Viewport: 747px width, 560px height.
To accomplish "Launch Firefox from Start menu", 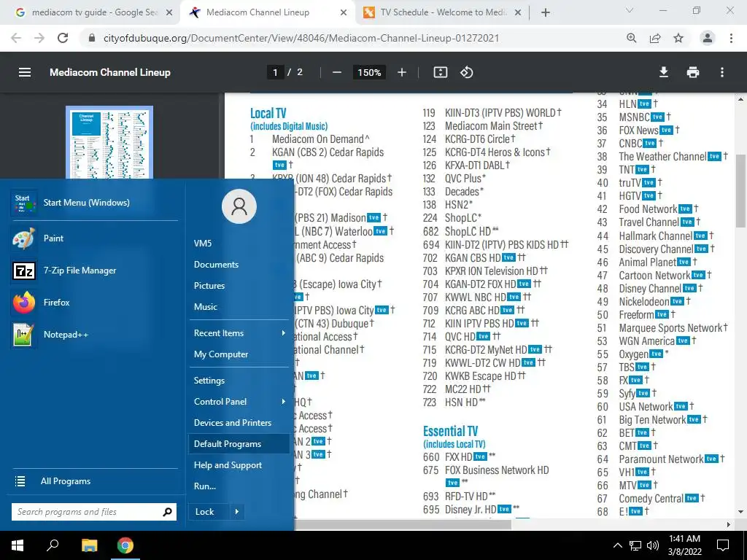I will tap(96, 303).
